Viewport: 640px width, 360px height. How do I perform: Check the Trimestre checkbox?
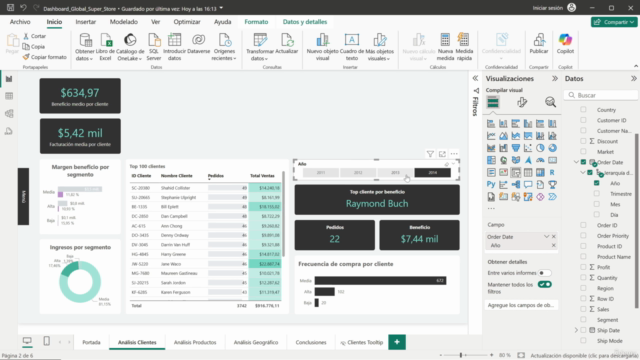tap(597, 193)
